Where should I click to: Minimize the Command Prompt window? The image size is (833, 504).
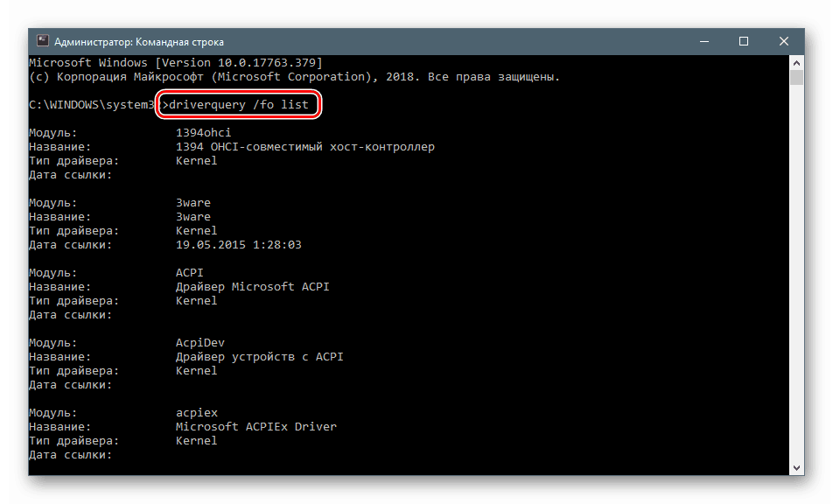pyautogui.click(x=704, y=41)
